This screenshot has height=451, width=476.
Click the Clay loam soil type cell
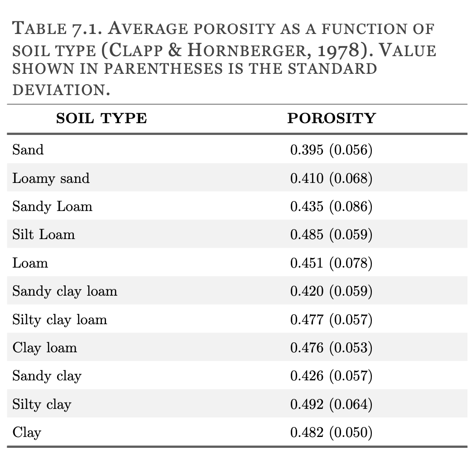pos(45,347)
